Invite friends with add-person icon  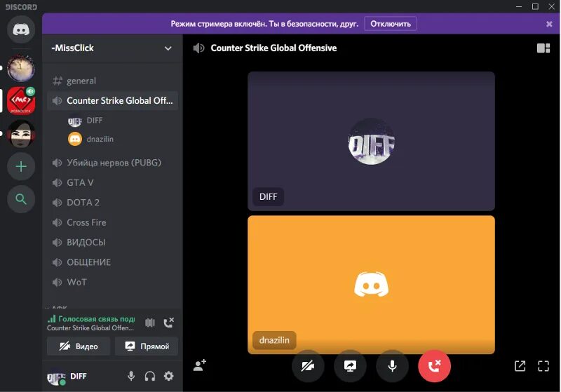[x=200, y=365]
